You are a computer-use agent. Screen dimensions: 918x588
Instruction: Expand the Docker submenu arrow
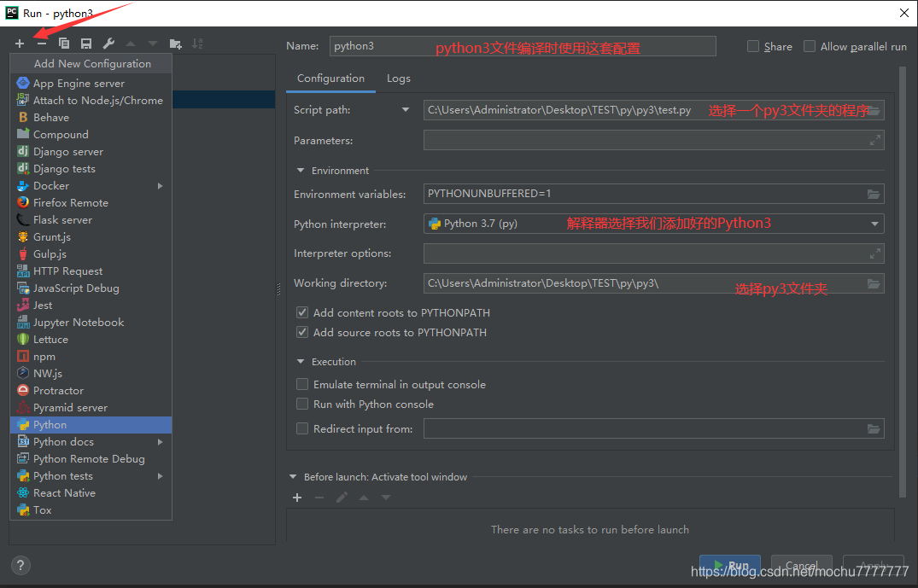tap(160, 185)
